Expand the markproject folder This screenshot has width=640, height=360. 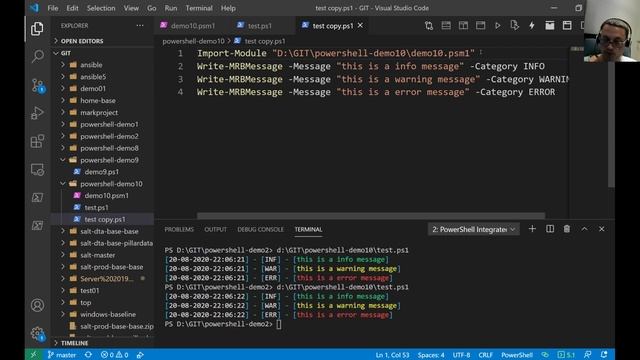99,112
